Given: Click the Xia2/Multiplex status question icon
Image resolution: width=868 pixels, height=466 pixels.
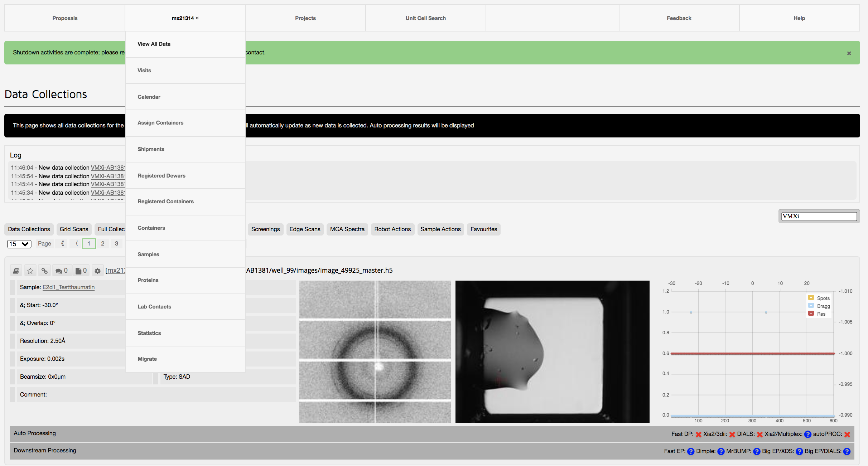Looking at the screenshot, I should pyautogui.click(x=808, y=434).
